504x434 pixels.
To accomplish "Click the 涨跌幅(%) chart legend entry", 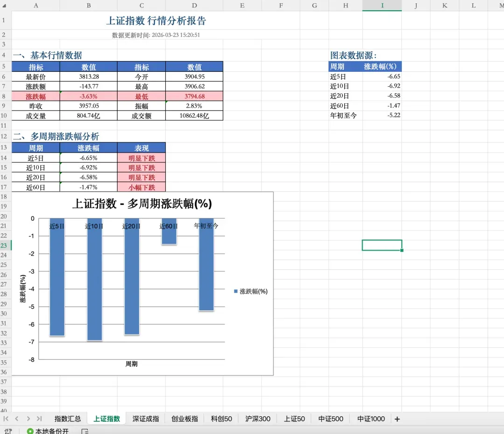I will pyautogui.click(x=251, y=291).
